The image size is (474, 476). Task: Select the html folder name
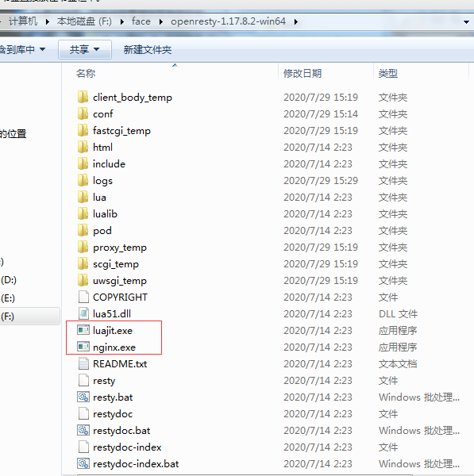(x=102, y=148)
